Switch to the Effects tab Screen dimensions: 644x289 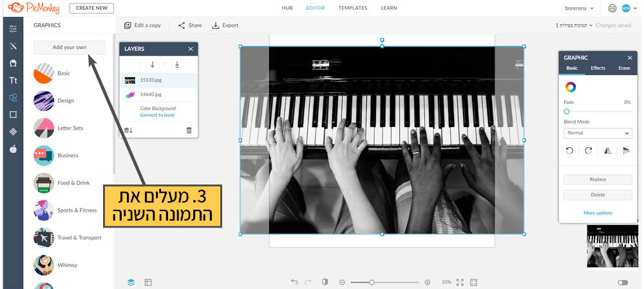[x=598, y=68]
